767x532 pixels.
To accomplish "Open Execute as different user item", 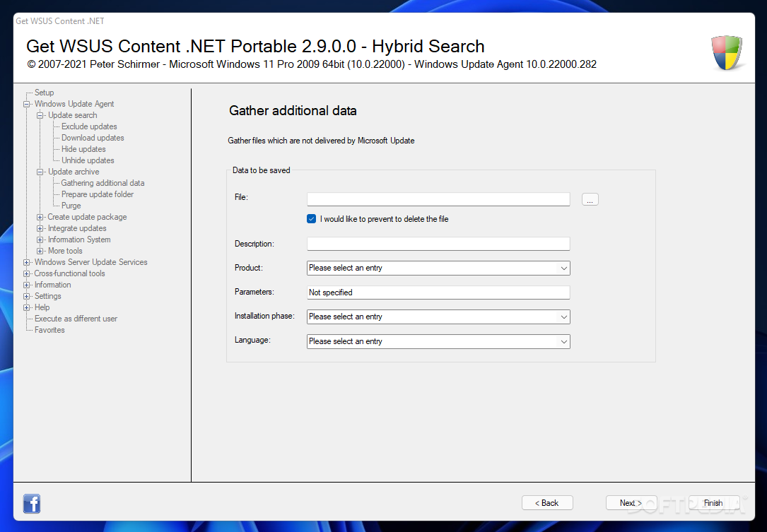I will click(76, 319).
